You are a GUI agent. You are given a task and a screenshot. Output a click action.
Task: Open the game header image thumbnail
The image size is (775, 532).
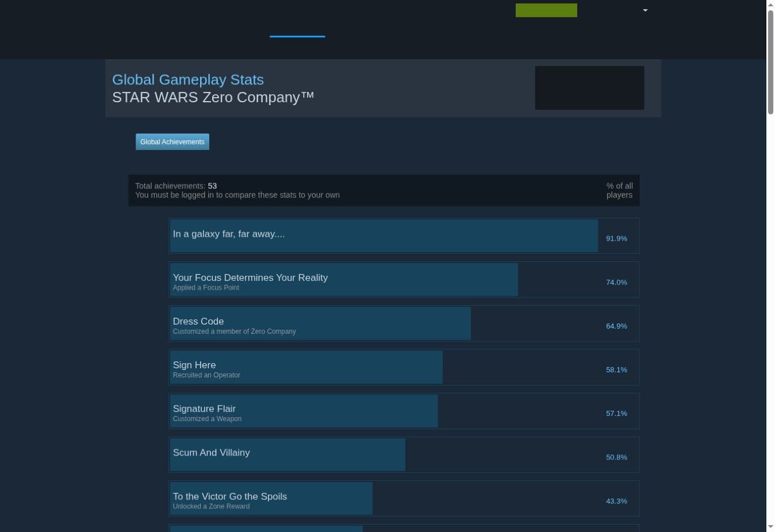[589, 88]
